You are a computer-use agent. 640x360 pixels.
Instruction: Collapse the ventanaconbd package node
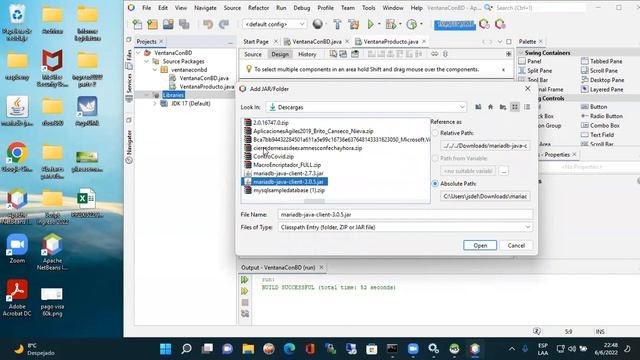point(155,70)
